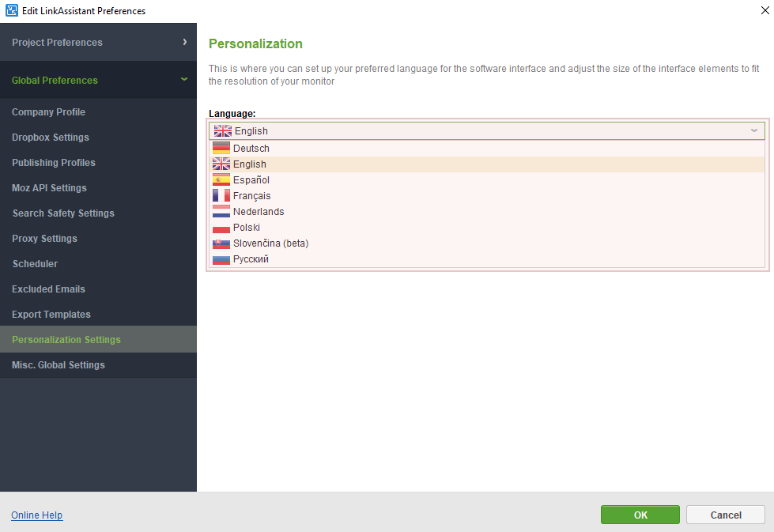Click the Project Preferences header
Viewport: 774px width, 532px height.
click(x=98, y=42)
